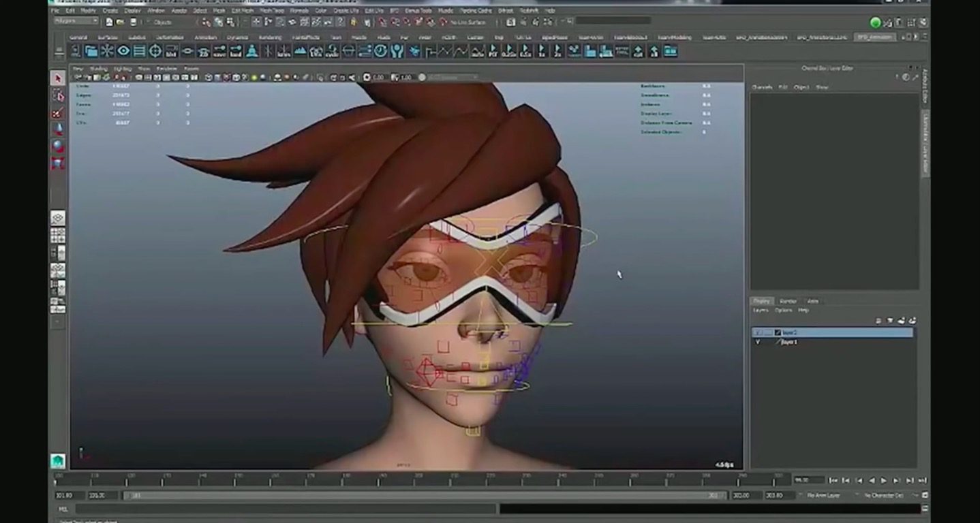Select the arrow Select tool in toolbox
Screen dimensions: 980x523
[x=58, y=78]
